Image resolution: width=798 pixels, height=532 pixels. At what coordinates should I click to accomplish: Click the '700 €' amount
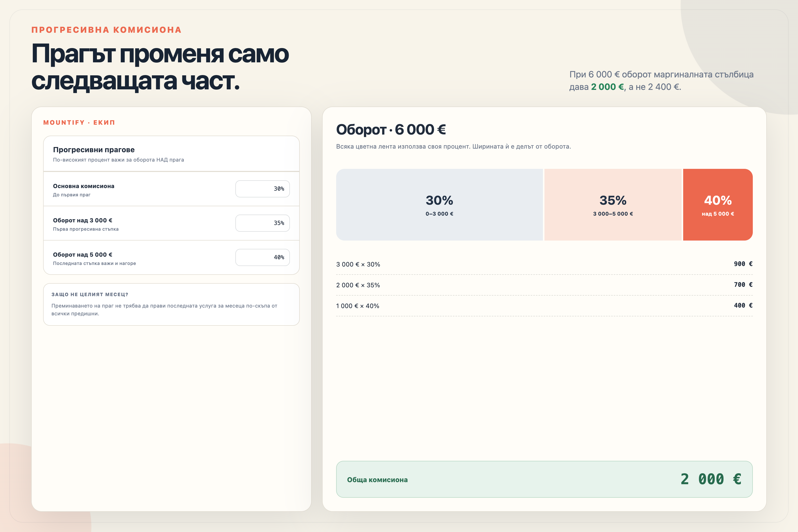tap(743, 284)
